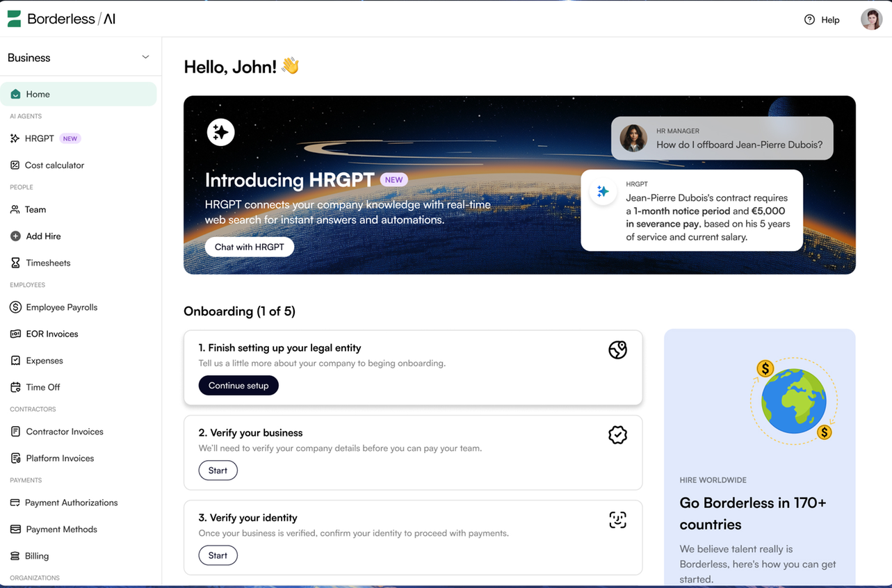Screen dimensions: 892x588
Task: Click the Home house icon in the sidebar
Action: click(x=15, y=94)
